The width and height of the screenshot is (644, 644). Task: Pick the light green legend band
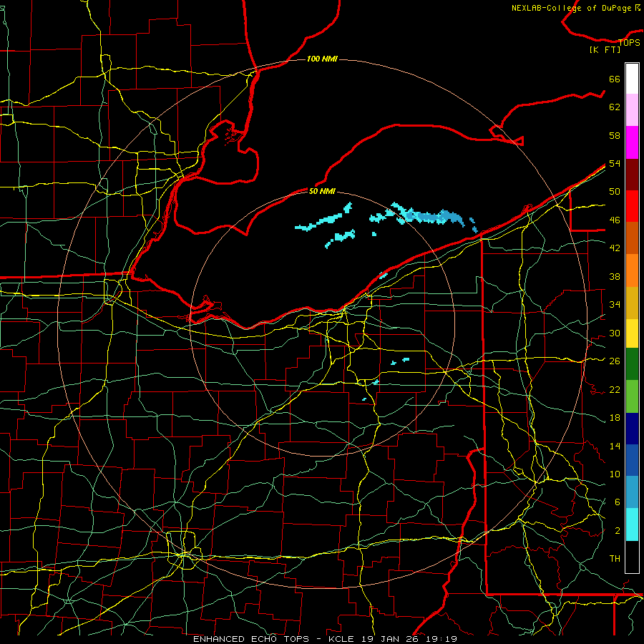click(x=632, y=396)
